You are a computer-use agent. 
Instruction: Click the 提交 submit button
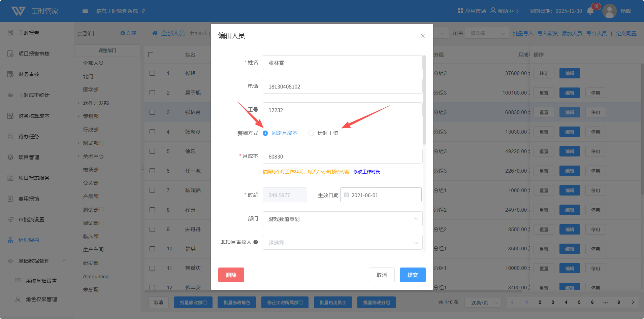click(412, 275)
